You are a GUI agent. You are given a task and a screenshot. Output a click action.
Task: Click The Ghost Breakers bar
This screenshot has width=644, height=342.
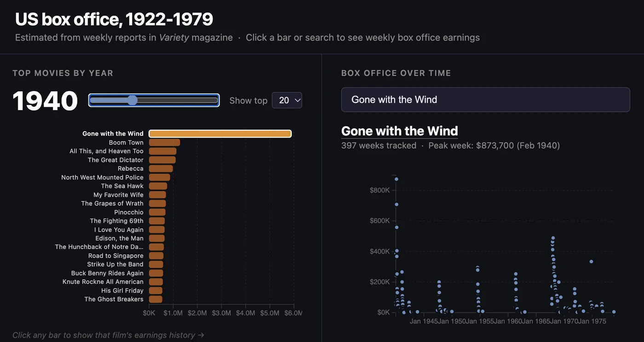[155, 299]
